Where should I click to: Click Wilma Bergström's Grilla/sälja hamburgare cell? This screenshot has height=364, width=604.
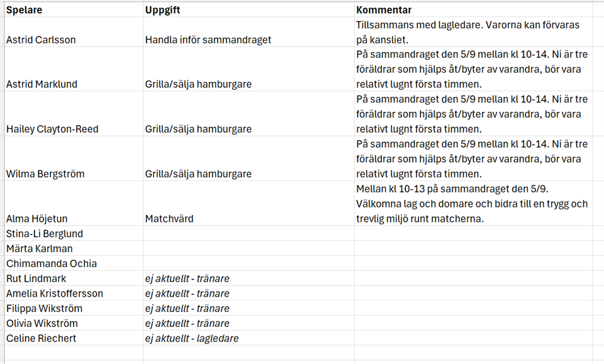coord(249,158)
